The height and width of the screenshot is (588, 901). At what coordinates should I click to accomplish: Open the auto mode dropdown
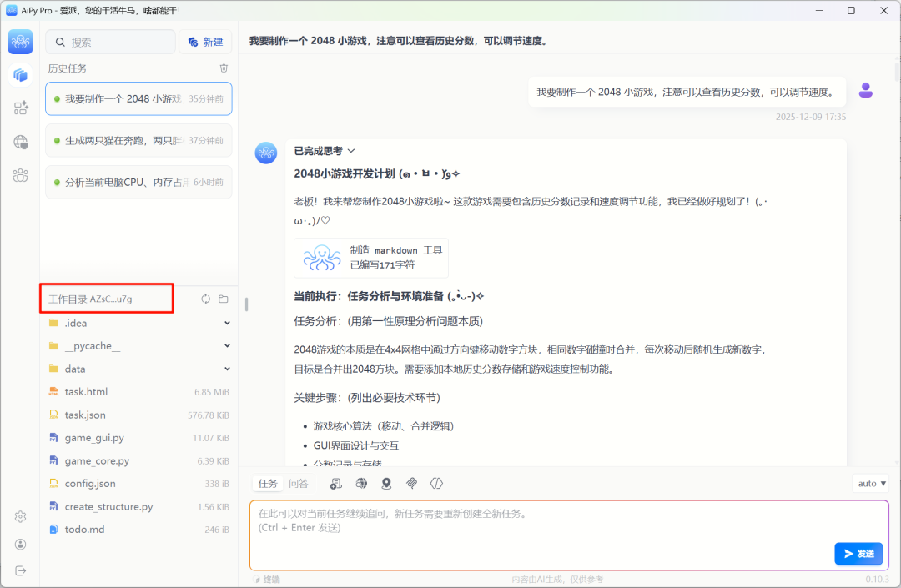point(872,483)
